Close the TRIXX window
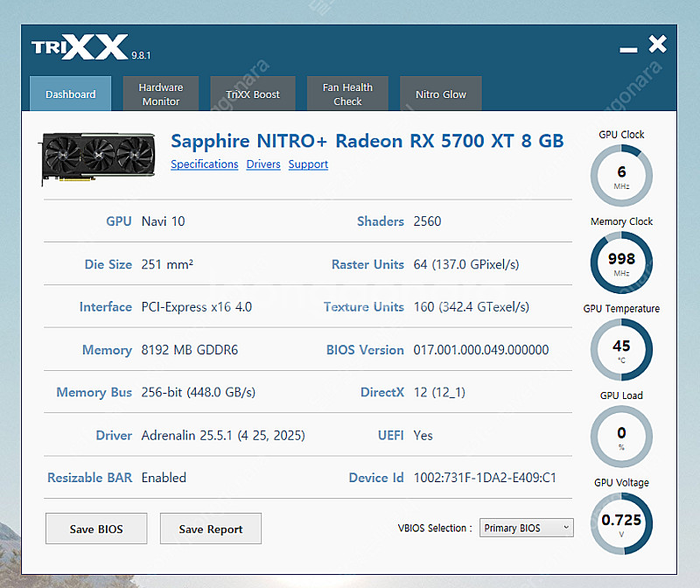Viewport: 700px width, 588px height. tap(658, 45)
